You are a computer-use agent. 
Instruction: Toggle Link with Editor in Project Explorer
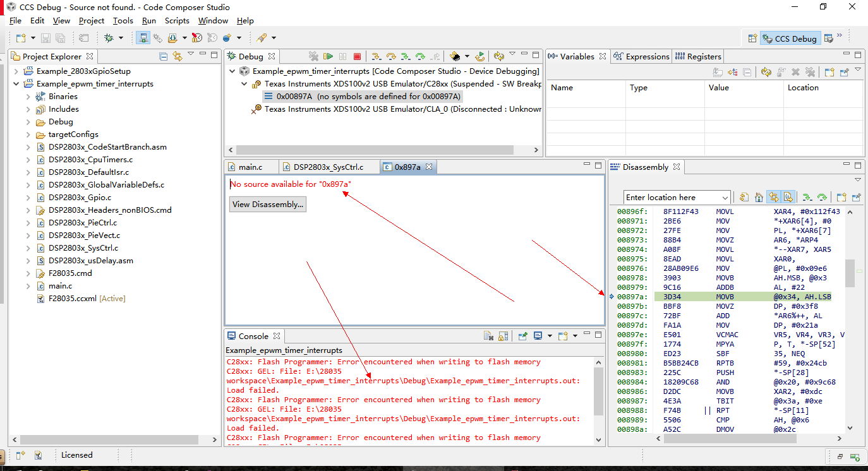click(x=178, y=56)
